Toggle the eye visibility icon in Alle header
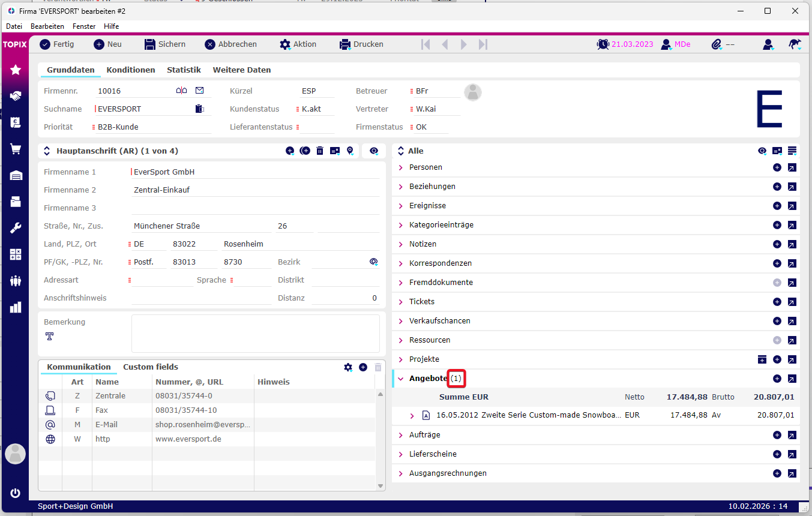 point(762,151)
